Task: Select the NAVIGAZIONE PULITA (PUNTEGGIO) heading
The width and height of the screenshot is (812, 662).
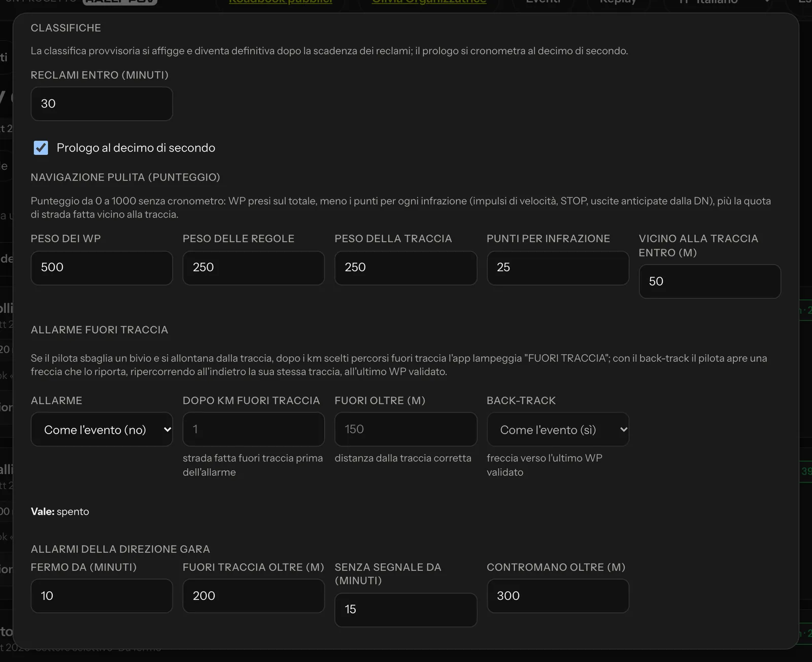Action: click(125, 177)
